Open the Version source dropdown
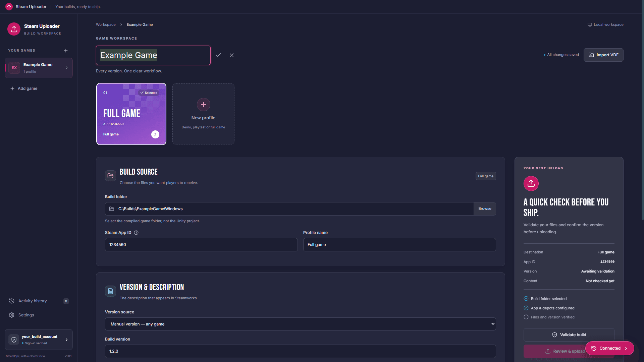Viewport: 644px width, 362px height. [x=301, y=324]
